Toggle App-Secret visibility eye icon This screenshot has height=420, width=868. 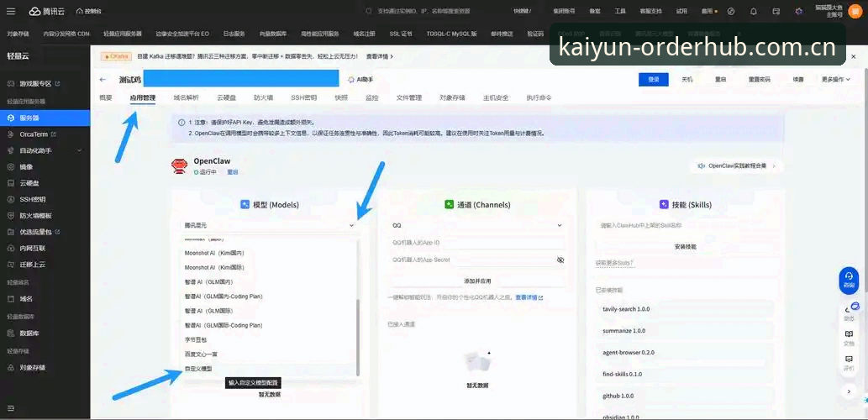(560, 260)
